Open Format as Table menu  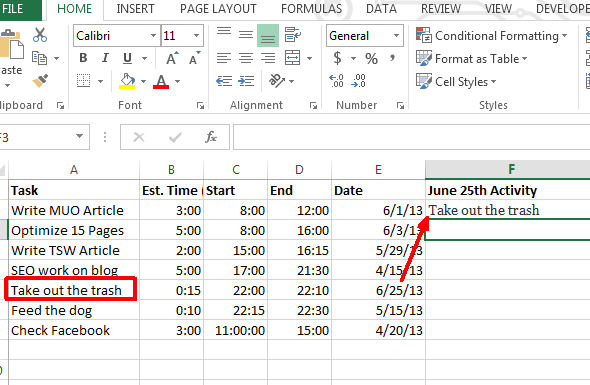(472, 59)
